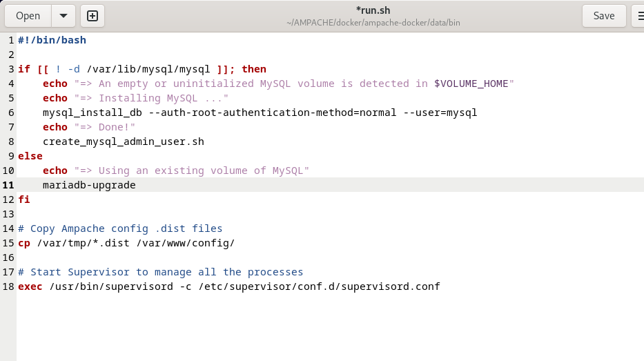Click the Copy Ampache config comment
644x361 pixels.
pyautogui.click(x=120, y=228)
